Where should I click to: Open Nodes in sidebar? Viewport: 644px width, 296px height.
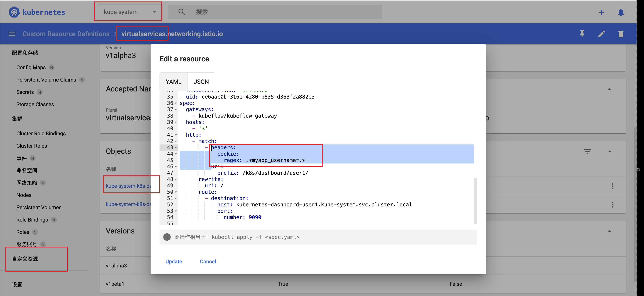click(x=24, y=195)
